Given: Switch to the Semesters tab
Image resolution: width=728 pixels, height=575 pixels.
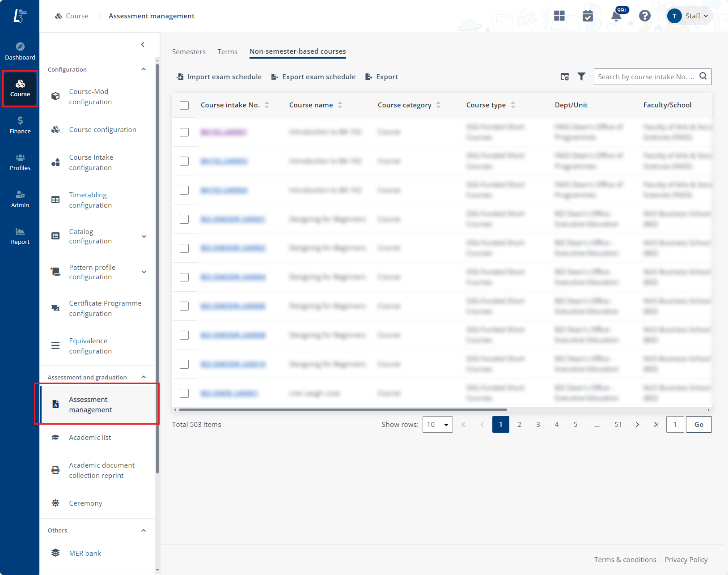Looking at the screenshot, I should coord(189,52).
